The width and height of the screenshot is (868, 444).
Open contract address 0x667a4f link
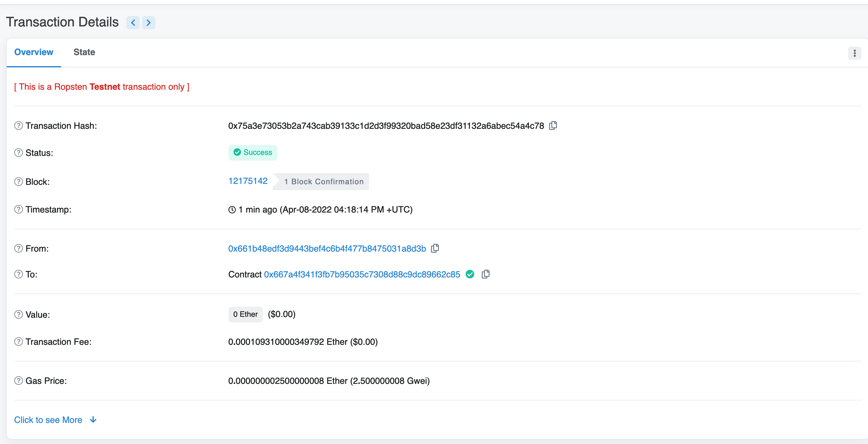click(x=362, y=274)
